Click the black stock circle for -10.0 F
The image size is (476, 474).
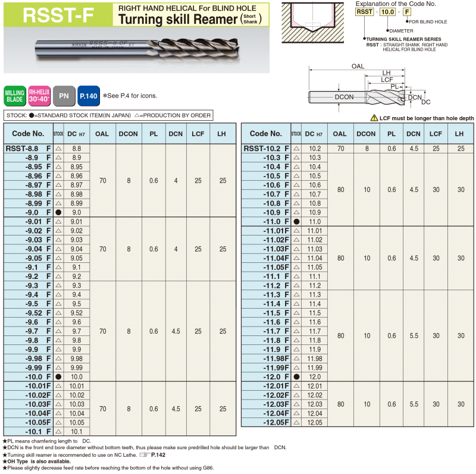[x=58, y=377]
